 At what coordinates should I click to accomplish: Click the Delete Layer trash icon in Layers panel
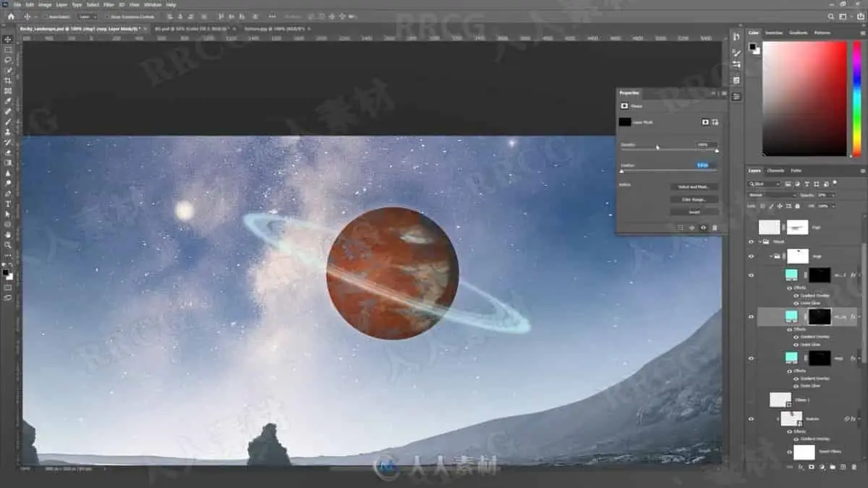[x=854, y=466]
